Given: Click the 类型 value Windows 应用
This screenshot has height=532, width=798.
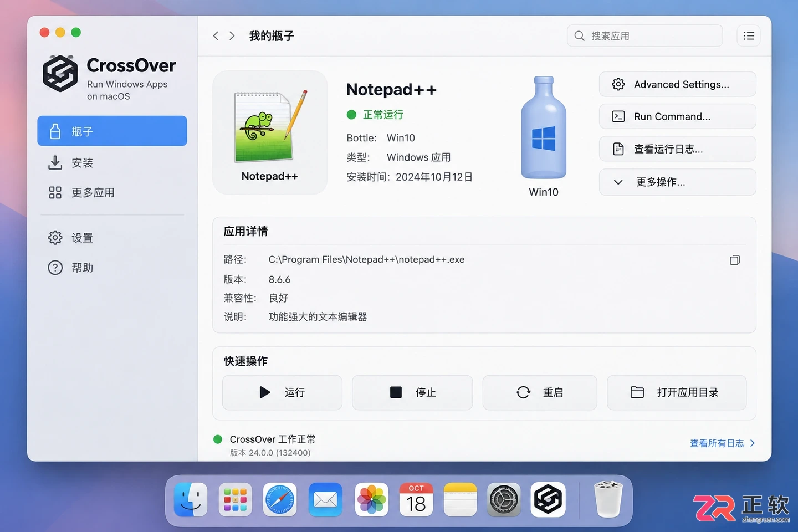Looking at the screenshot, I should (x=418, y=157).
